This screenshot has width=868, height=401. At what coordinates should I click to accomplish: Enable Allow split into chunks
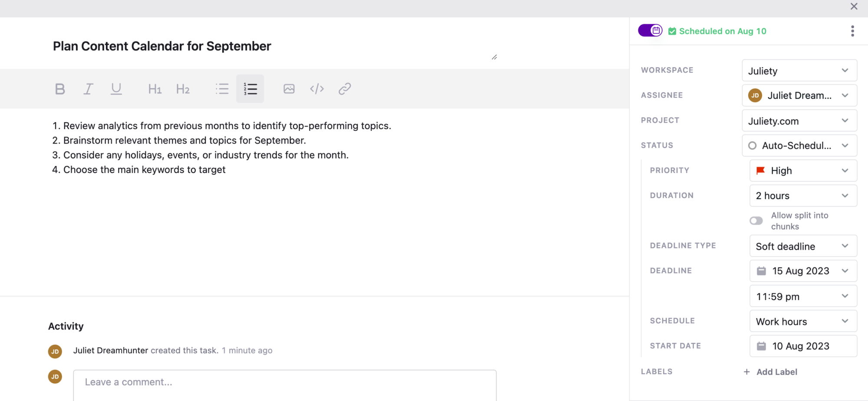[756, 221]
